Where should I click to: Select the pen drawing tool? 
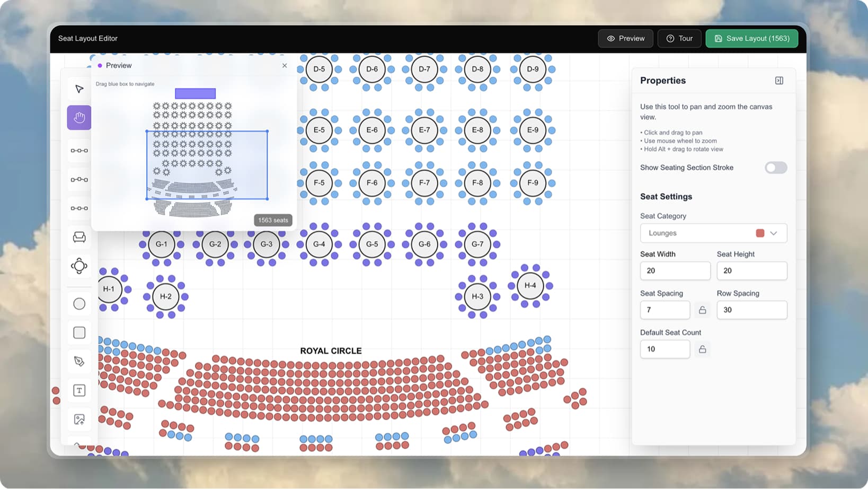tap(79, 362)
